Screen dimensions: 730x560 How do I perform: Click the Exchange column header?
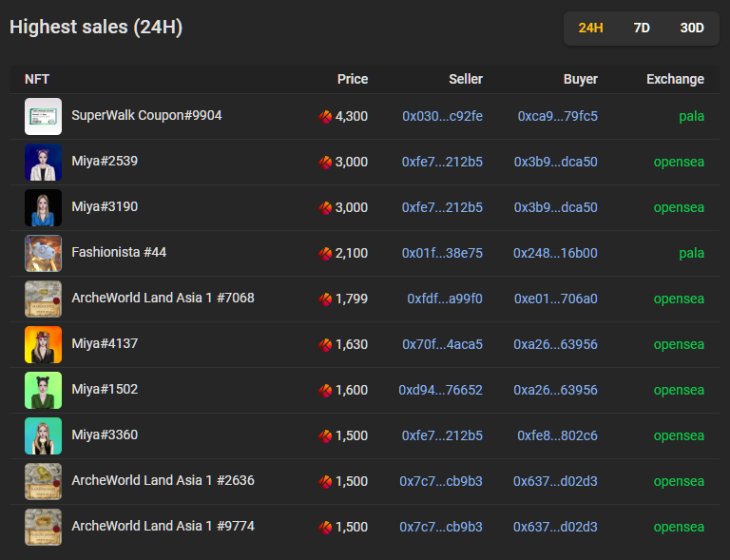pos(675,79)
